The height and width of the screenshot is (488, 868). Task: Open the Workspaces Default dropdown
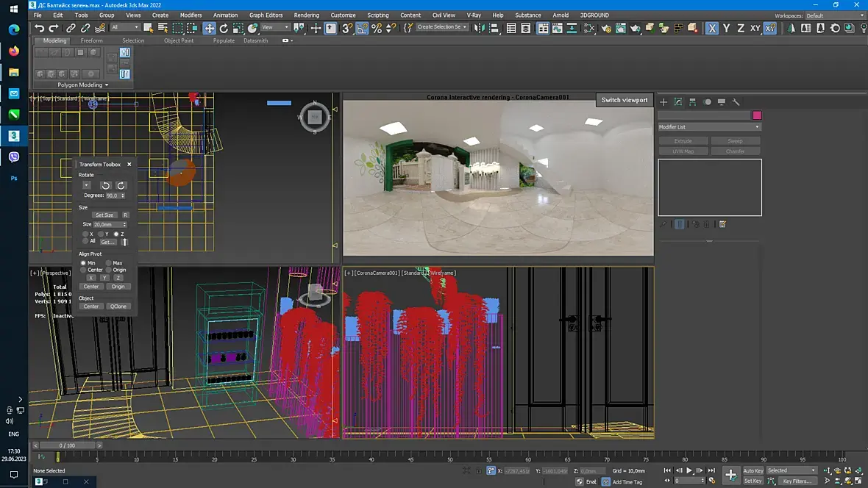[x=834, y=15]
